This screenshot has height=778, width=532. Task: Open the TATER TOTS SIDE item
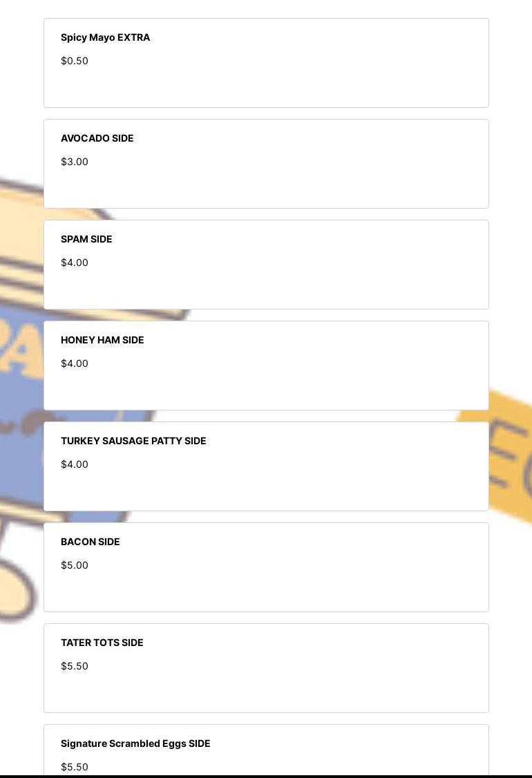pyautogui.click(x=102, y=643)
